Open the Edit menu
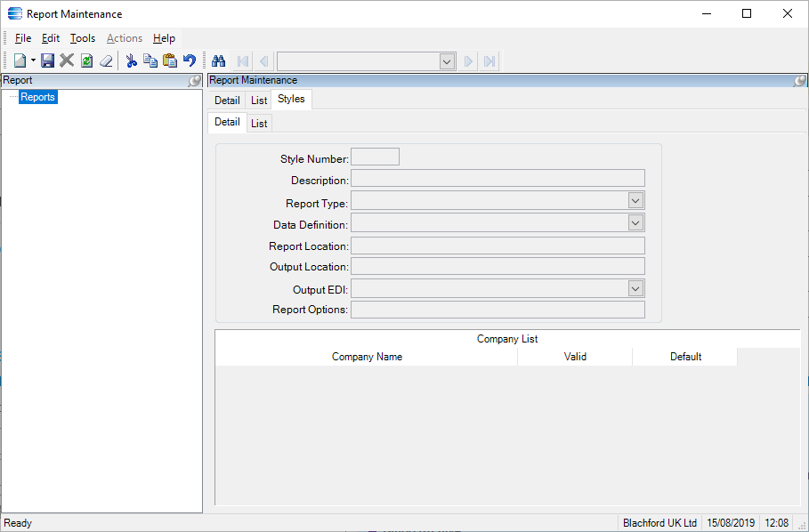The image size is (809, 532). click(51, 38)
